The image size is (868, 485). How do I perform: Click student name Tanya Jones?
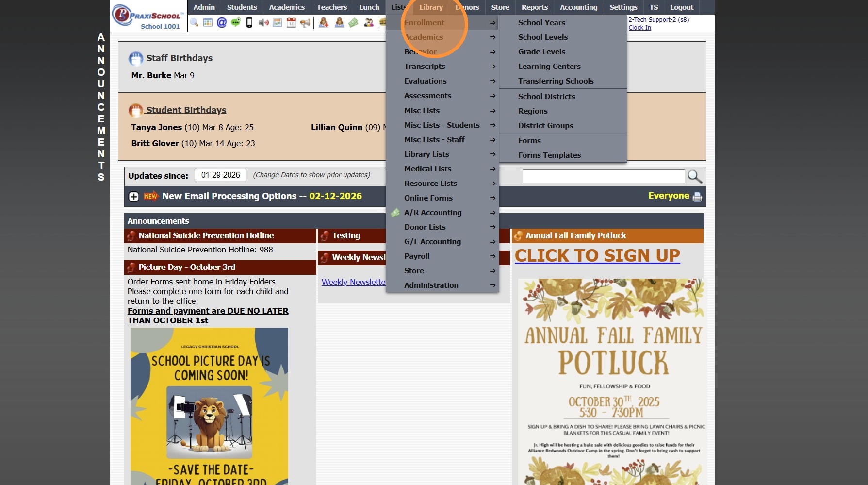(x=157, y=128)
